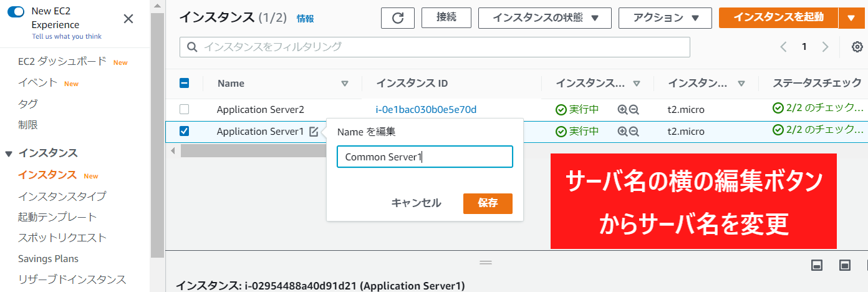Open instance ID link i-0e1bac030b0e5e70d
The image size is (868, 292).
pyautogui.click(x=426, y=110)
